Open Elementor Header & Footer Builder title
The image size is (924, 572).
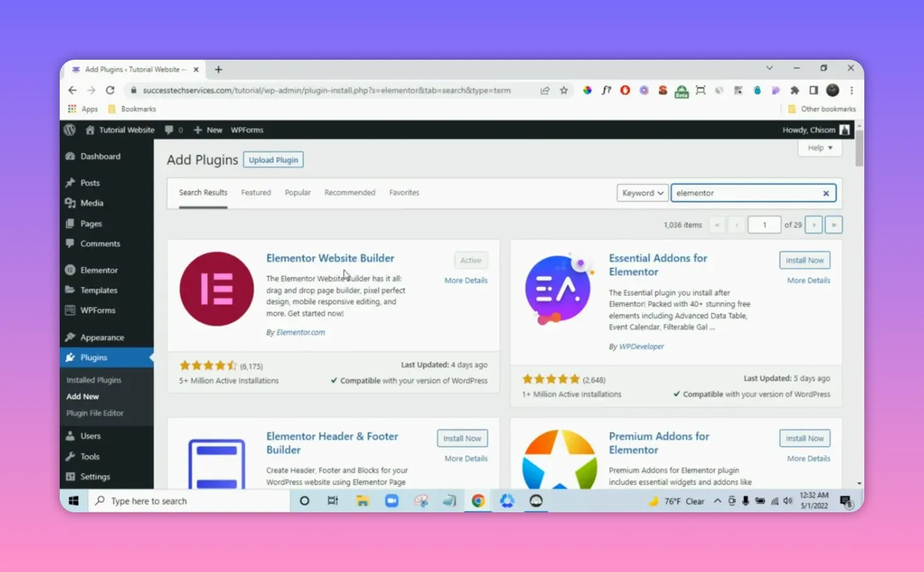[332, 443]
